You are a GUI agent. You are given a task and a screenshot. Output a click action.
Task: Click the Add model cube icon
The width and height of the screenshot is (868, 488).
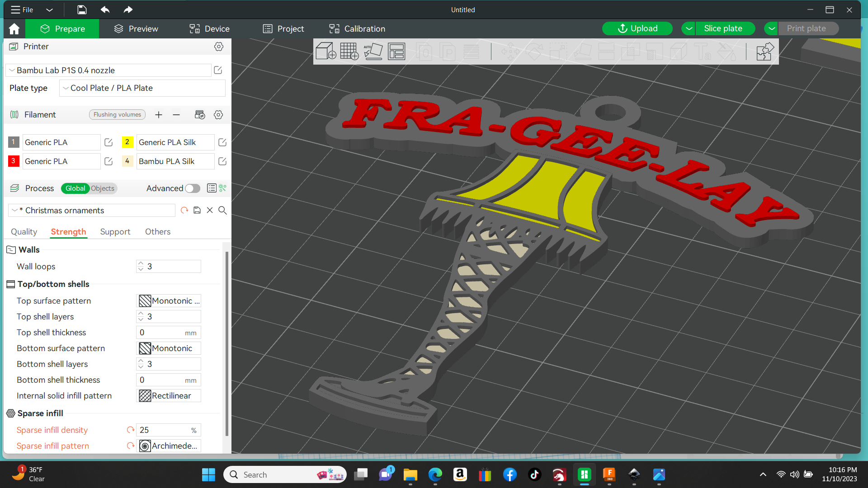(325, 51)
